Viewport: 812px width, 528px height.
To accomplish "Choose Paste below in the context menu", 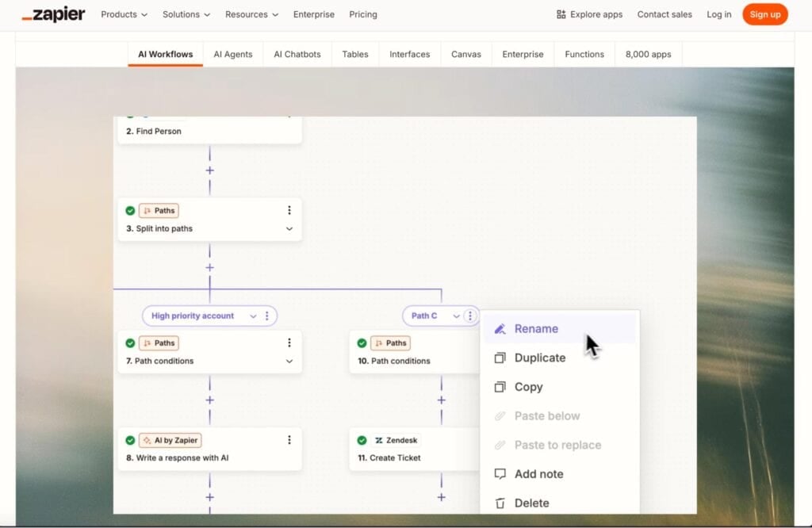I will pyautogui.click(x=559, y=415).
